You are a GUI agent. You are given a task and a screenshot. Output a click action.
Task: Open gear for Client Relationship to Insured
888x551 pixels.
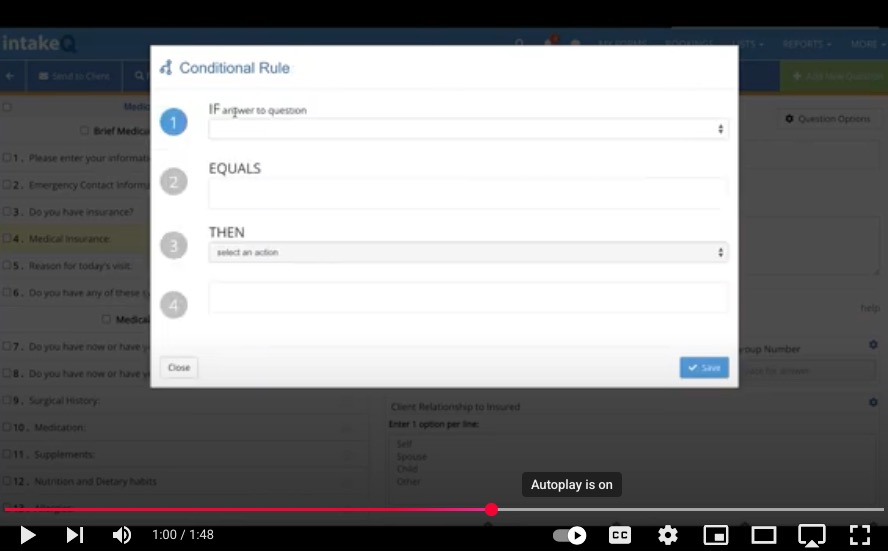click(873, 402)
